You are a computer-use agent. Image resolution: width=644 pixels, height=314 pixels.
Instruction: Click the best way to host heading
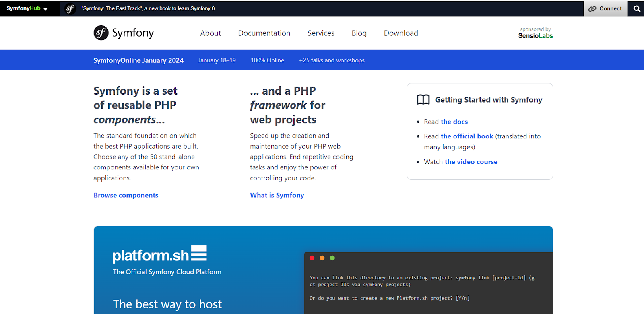[x=167, y=304]
